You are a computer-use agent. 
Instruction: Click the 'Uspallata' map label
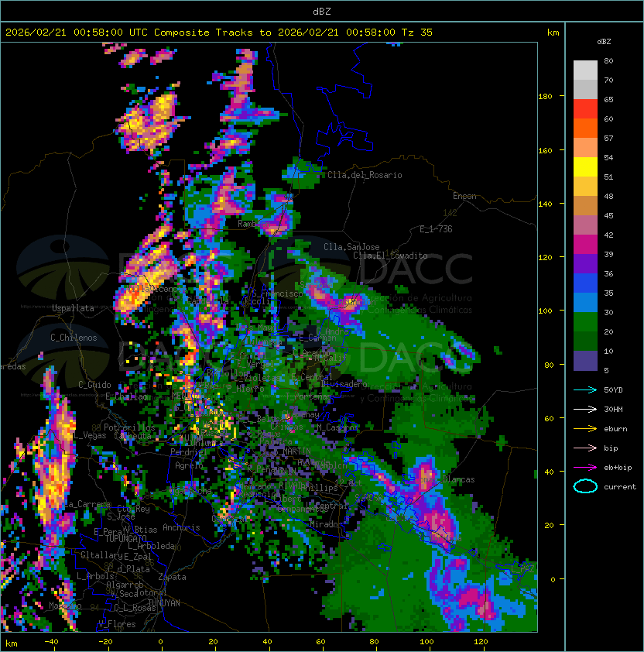tap(74, 308)
